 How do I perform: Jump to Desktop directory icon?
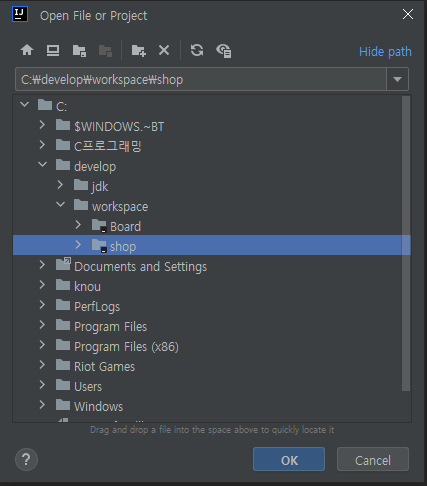pos(53,50)
